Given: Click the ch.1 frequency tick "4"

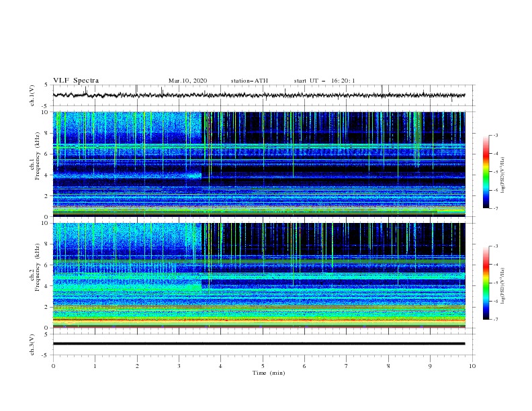Looking at the screenshot, I should (48, 175).
